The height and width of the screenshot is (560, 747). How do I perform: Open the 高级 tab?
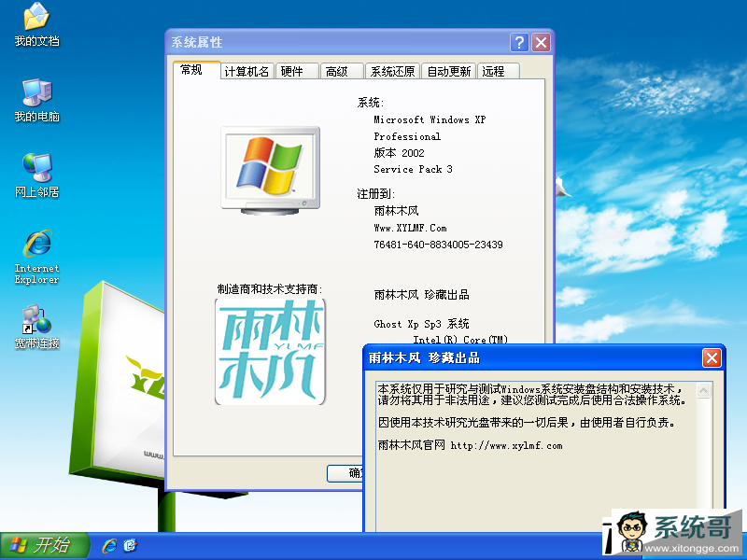pyautogui.click(x=342, y=72)
